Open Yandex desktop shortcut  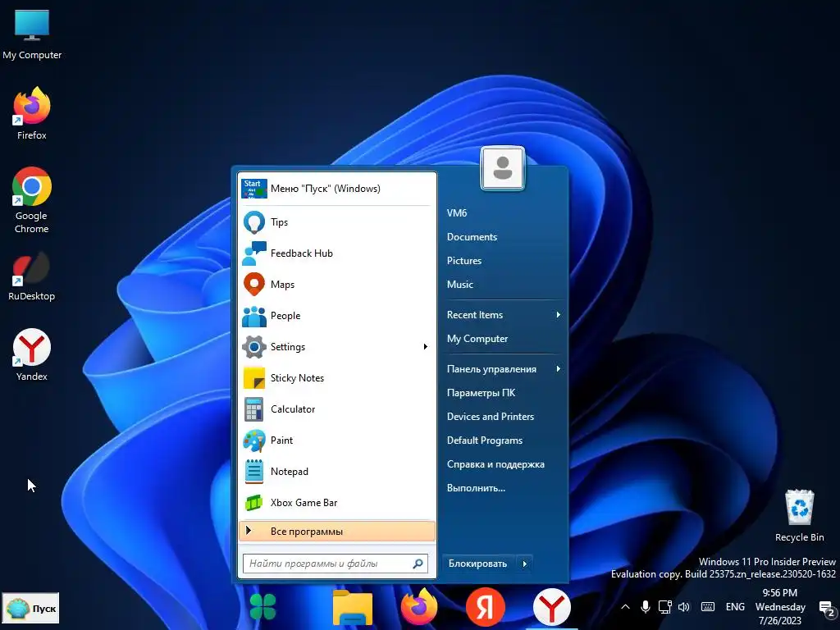[32, 354]
